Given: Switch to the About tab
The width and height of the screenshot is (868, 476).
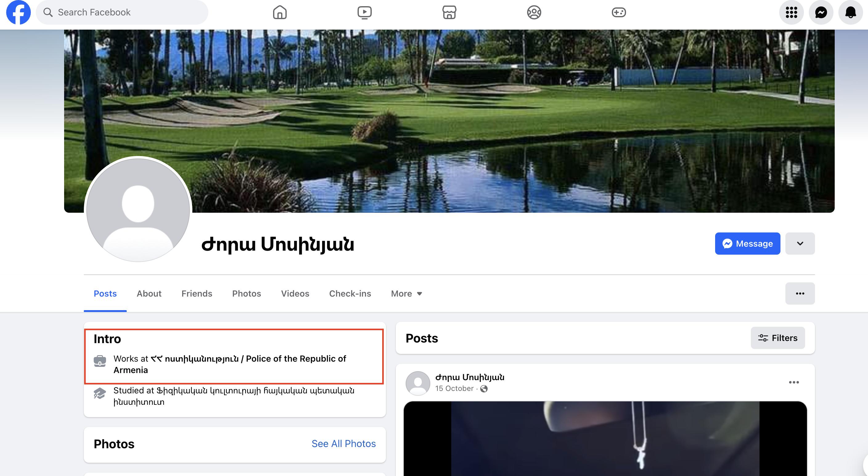Looking at the screenshot, I should pyautogui.click(x=149, y=293).
